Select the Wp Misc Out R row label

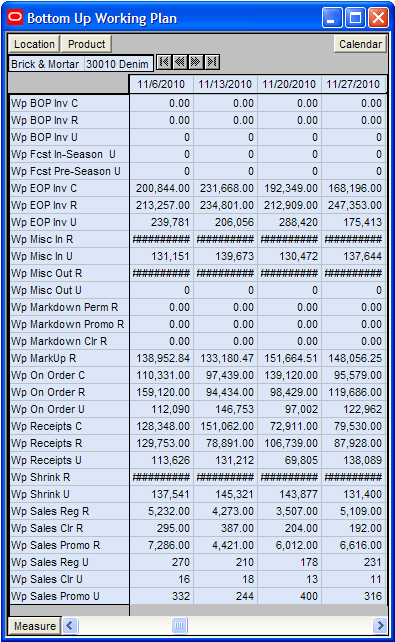(x=69, y=273)
